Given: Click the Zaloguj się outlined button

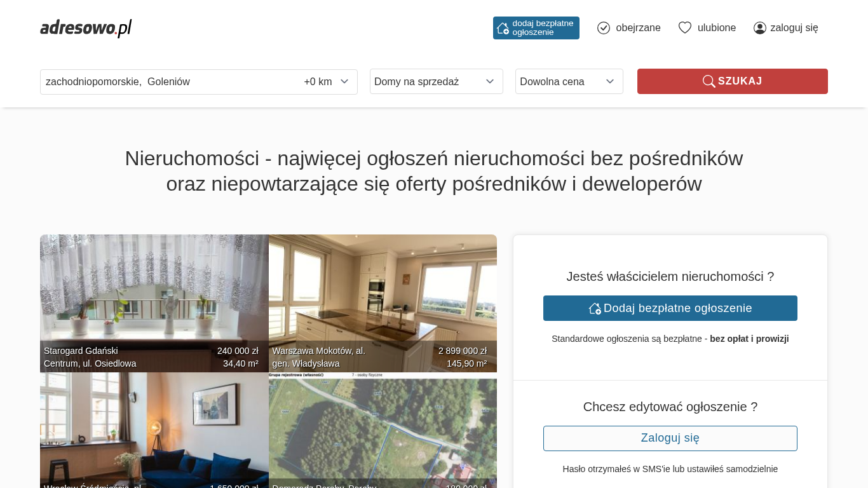Looking at the screenshot, I should tap(670, 438).
